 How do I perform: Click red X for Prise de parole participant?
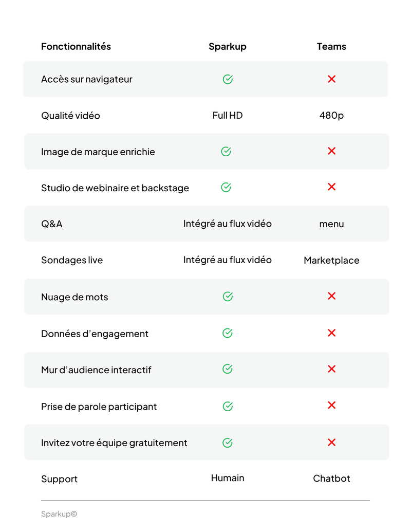coord(332,406)
